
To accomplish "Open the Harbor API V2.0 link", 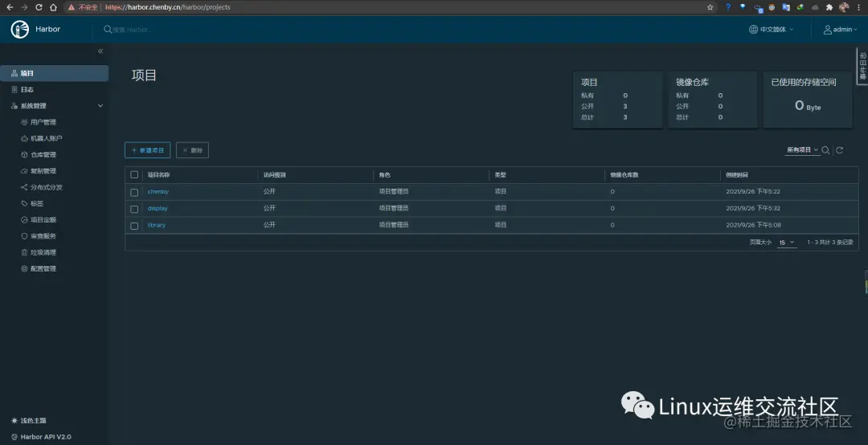I will tap(46, 437).
